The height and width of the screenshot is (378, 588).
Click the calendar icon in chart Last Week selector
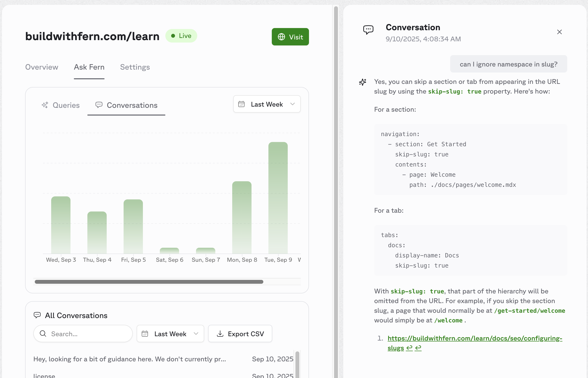(241, 104)
